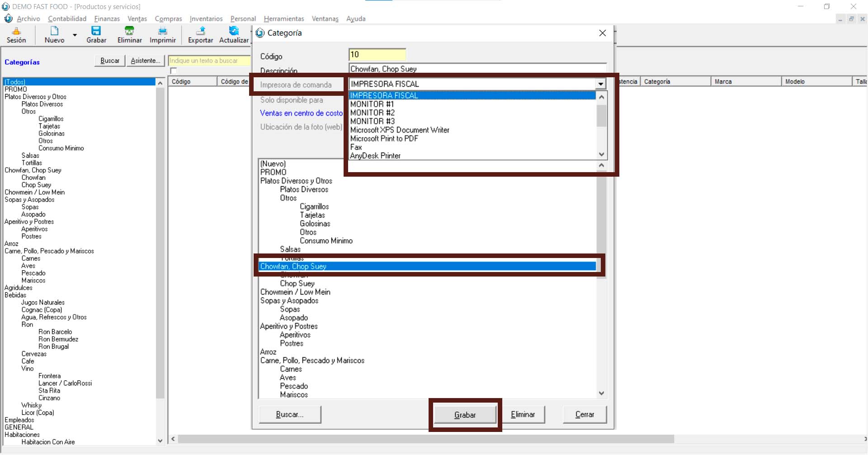Click the Eliminar toolbar icon

point(129,31)
